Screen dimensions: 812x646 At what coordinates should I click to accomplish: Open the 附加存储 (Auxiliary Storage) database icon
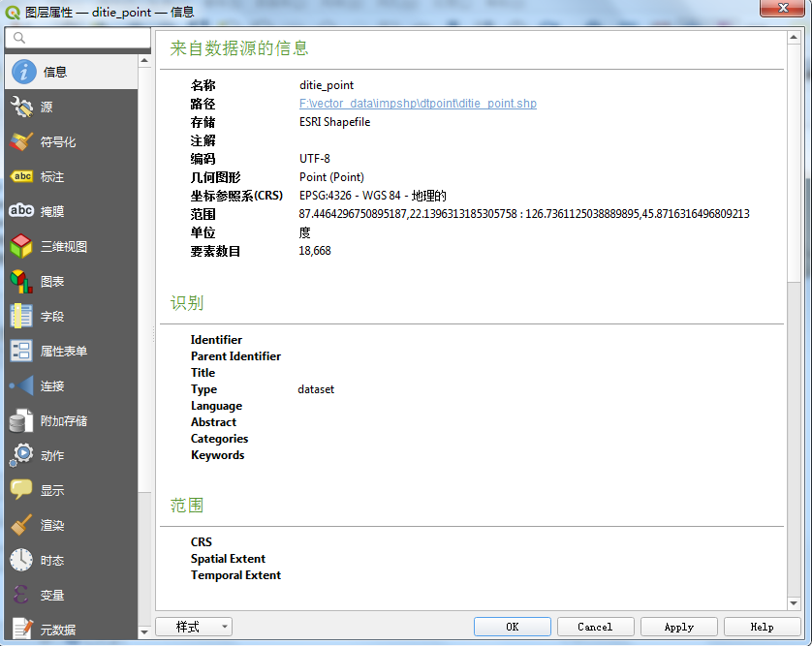click(21, 421)
